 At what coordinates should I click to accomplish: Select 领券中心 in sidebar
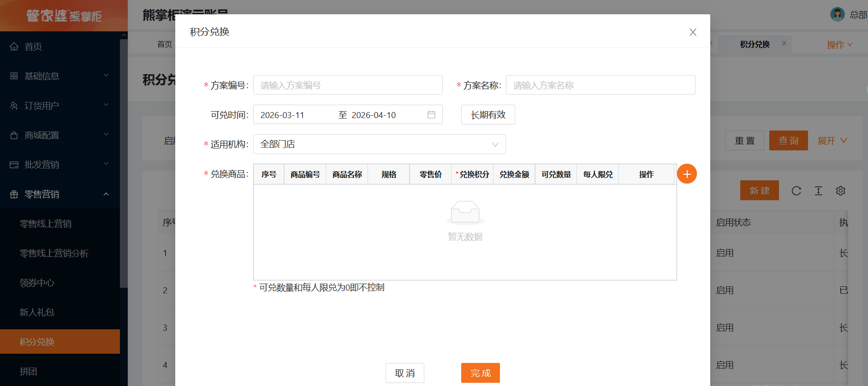[x=37, y=283]
